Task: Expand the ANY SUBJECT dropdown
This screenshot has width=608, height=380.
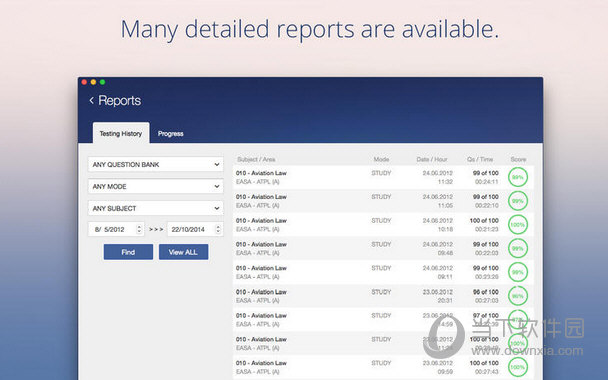Action: 155,208
